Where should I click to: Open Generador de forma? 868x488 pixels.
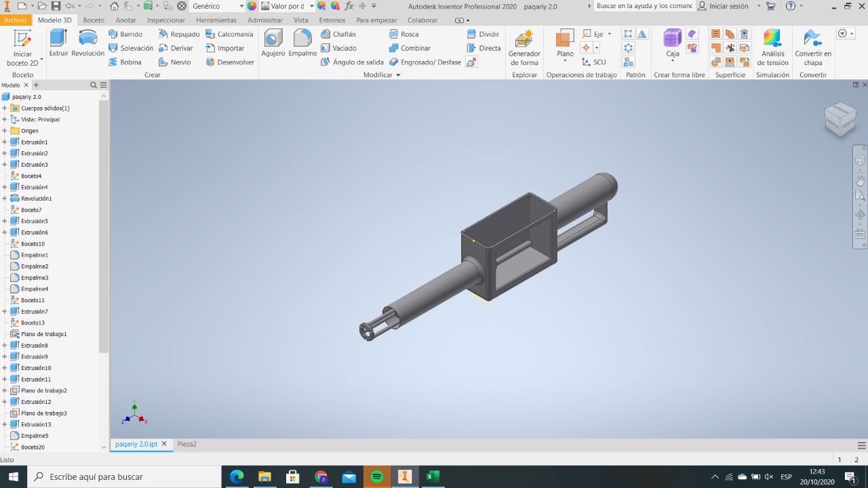click(x=524, y=47)
